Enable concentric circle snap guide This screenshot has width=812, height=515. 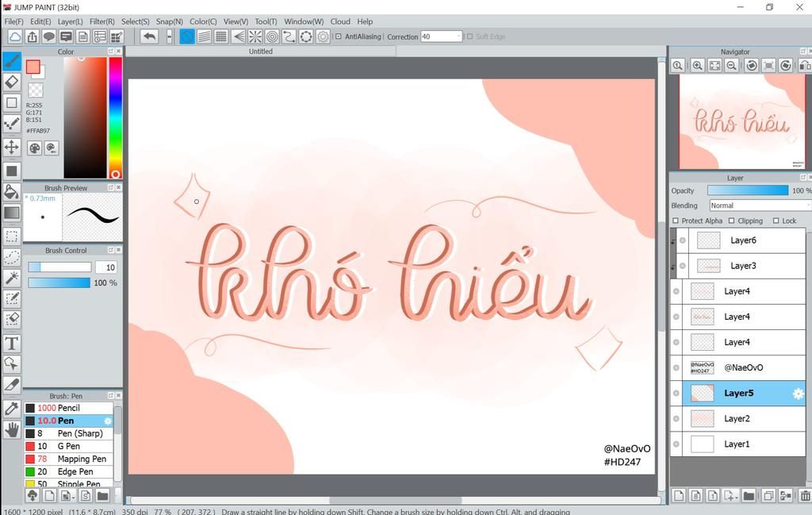(x=272, y=37)
